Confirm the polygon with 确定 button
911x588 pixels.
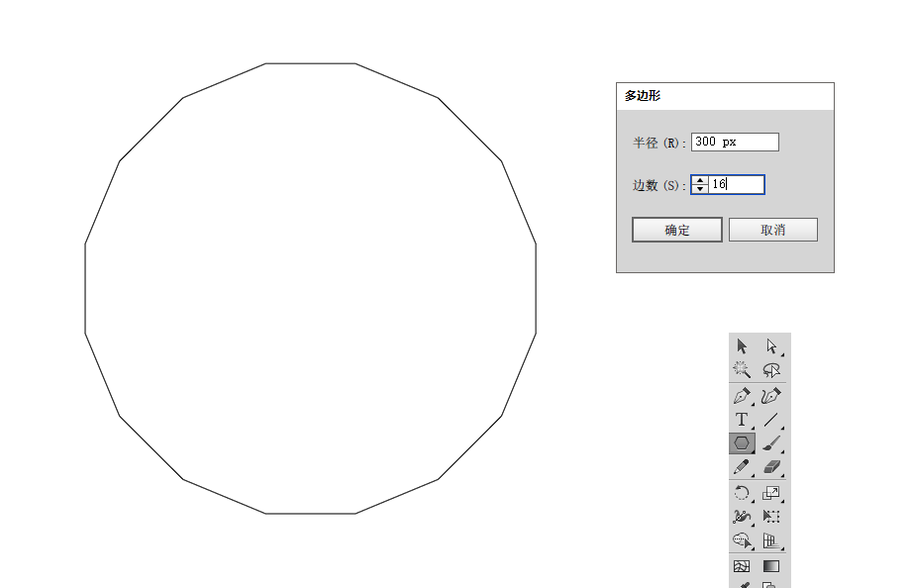click(x=677, y=230)
